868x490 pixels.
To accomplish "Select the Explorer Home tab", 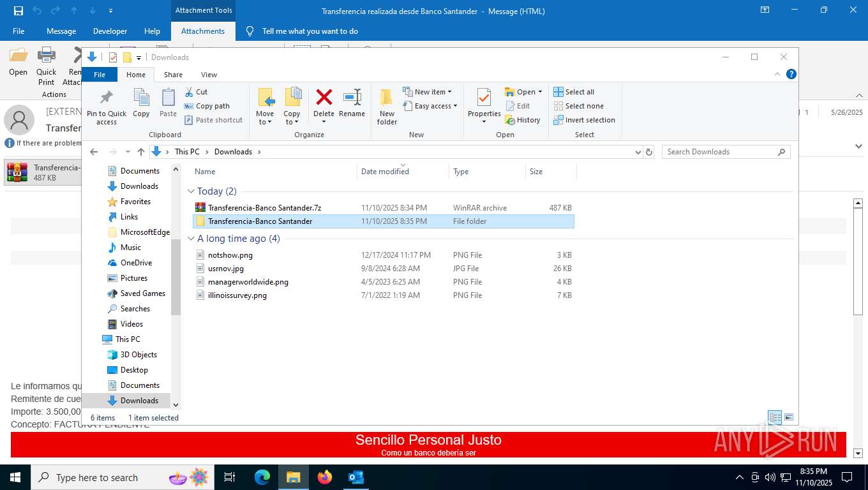I will [x=136, y=75].
